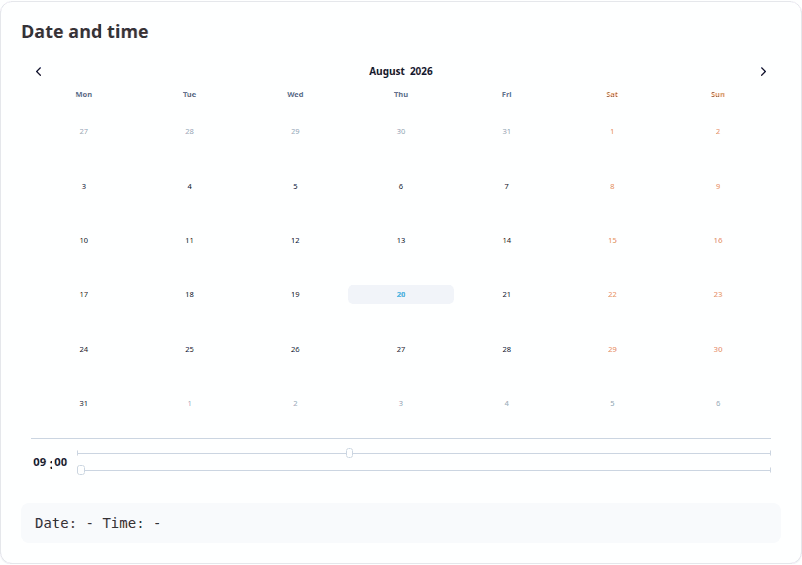Image resolution: width=802 pixels, height=565 pixels.
Task: Choose Sunday August 9
Action: (x=718, y=187)
